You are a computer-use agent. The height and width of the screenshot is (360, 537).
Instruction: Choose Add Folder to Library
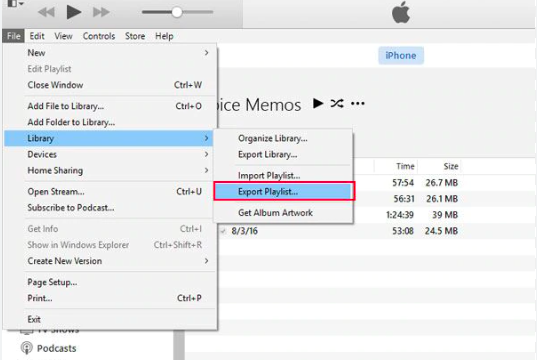click(x=110, y=122)
